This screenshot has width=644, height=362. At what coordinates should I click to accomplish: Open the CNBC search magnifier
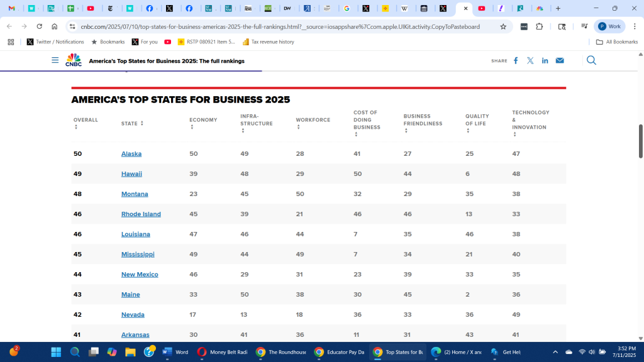[x=591, y=60]
